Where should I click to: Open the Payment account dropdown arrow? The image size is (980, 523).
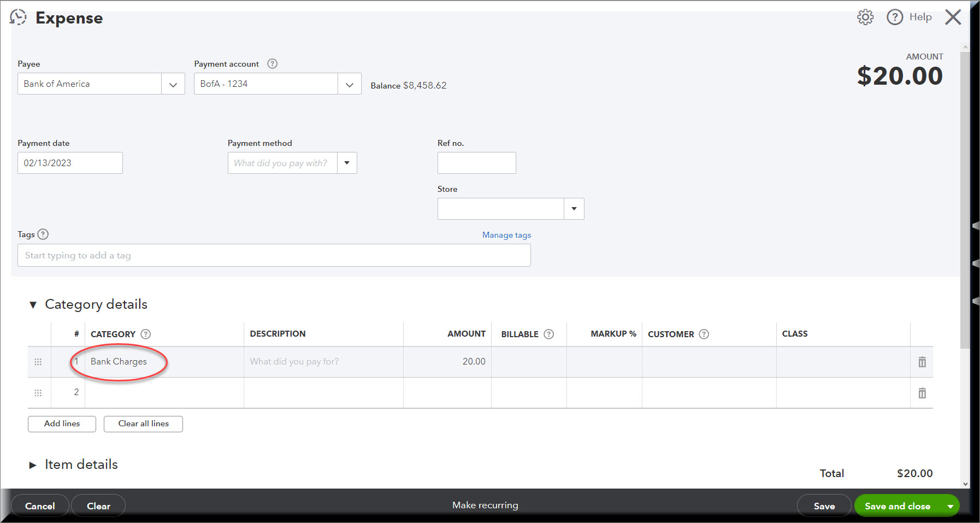(x=350, y=84)
